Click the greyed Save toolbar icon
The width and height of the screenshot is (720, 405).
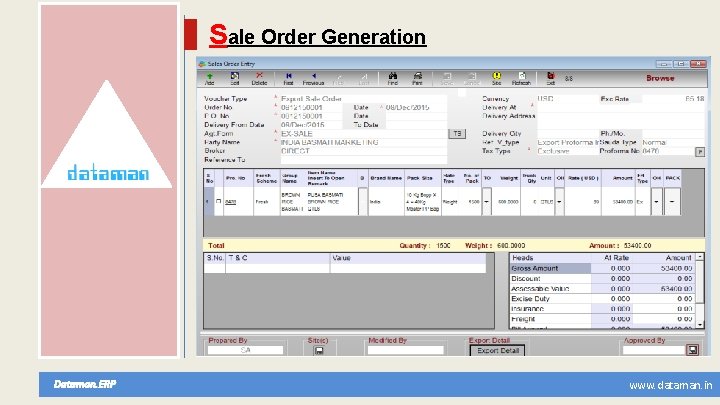(447, 79)
